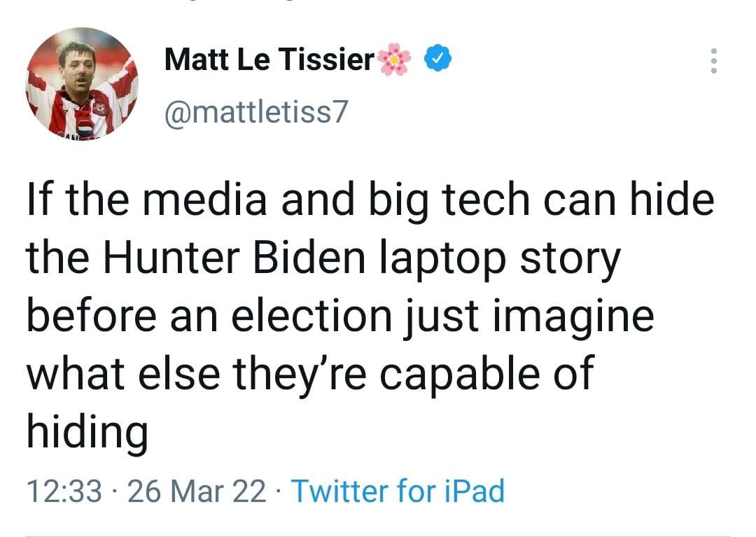Open Matt Le Tissier's profile picture
The height and width of the screenshot is (537, 756).
[x=82, y=83]
